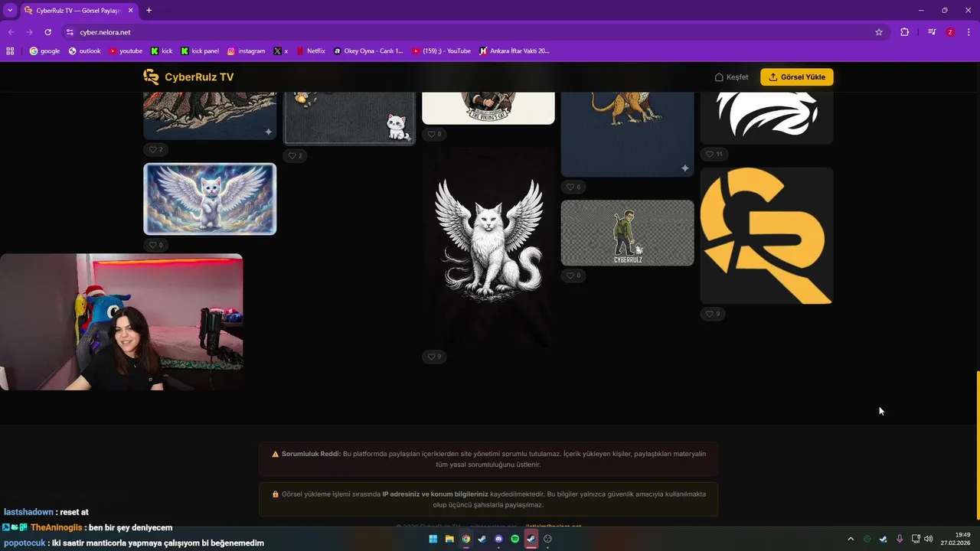
Task: Open the youtube bookmark
Action: (126, 51)
